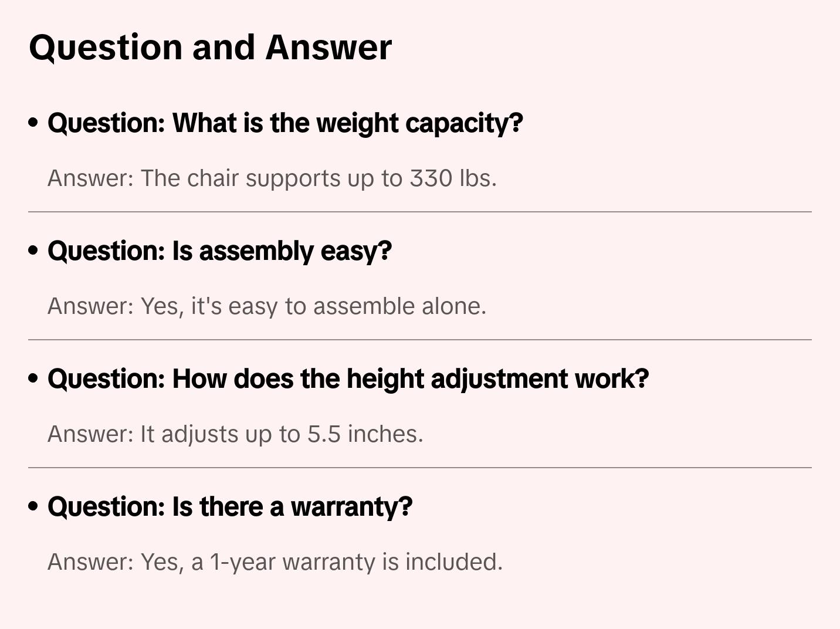Image resolution: width=840 pixels, height=629 pixels.
Task: Click the "5.5 inches." value
Action: click(x=365, y=434)
